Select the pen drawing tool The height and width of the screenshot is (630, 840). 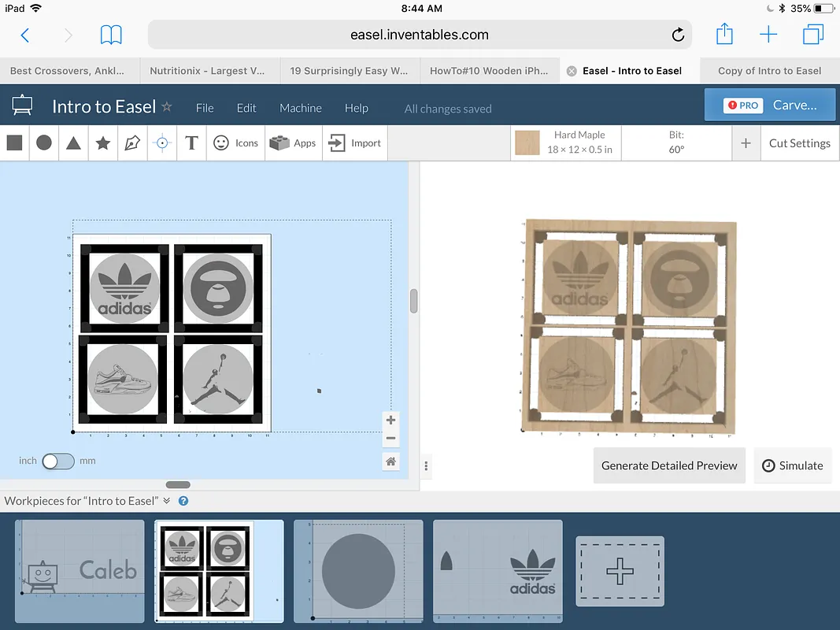pyautogui.click(x=132, y=143)
